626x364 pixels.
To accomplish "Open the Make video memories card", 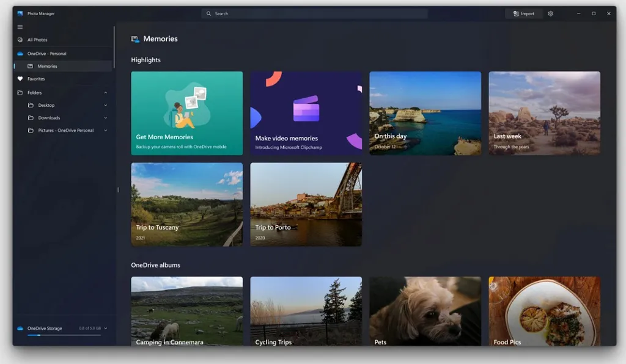I will pyautogui.click(x=306, y=113).
